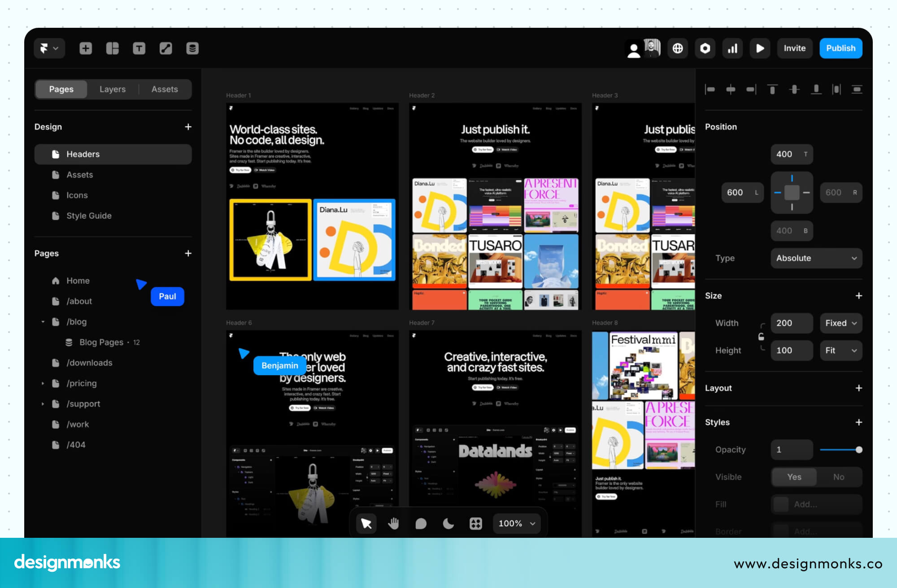Open the Style Guide page
This screenshot has width=897, height=588.
pyautogui.click(x=113, y=216)
